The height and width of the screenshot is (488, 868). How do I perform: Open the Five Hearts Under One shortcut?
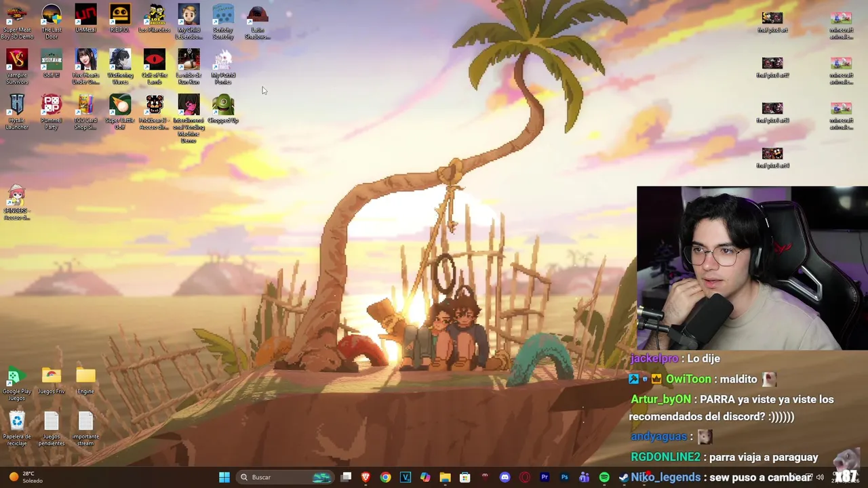pos(85,67)
